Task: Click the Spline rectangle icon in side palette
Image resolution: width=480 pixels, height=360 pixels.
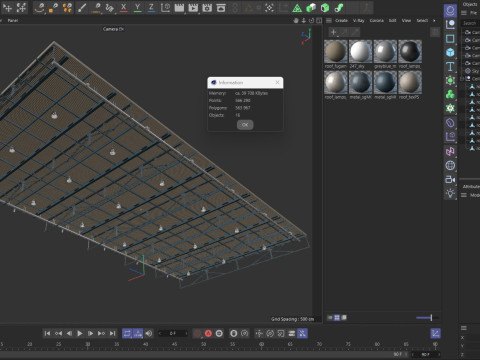Action: [x=450, y=39]
